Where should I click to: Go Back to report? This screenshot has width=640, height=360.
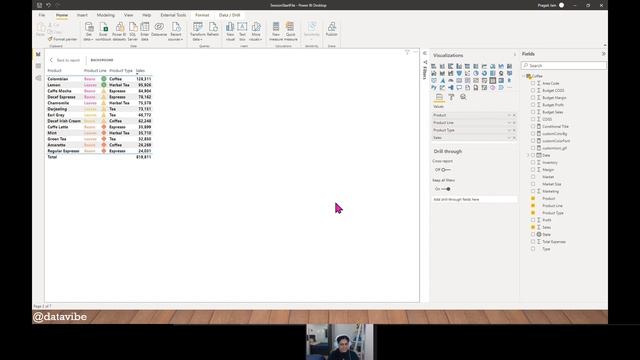64,60
